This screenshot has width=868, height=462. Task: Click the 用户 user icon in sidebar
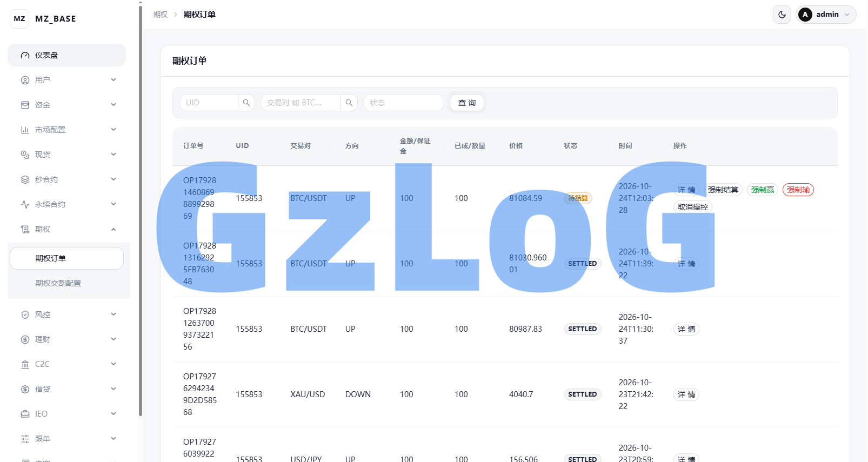coord(25,80)
